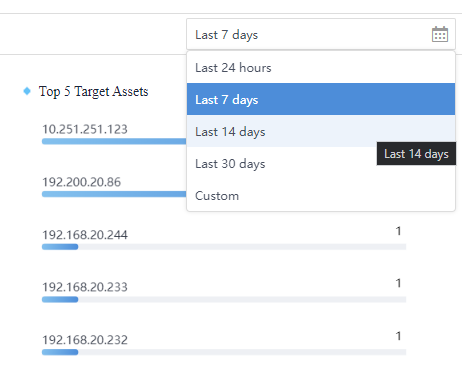Click the count value for 192.168.20.232

pyautogui.click(x=398, y=336)
